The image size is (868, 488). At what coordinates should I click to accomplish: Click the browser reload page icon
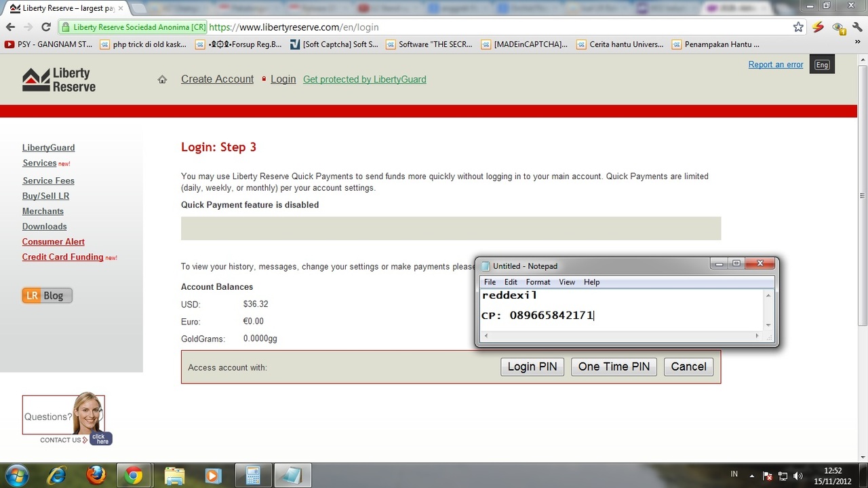(46, 27)
